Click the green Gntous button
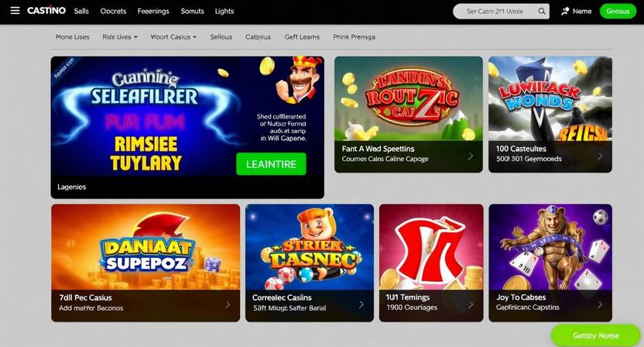Screen dimensions: 644x347 point(618,11)
